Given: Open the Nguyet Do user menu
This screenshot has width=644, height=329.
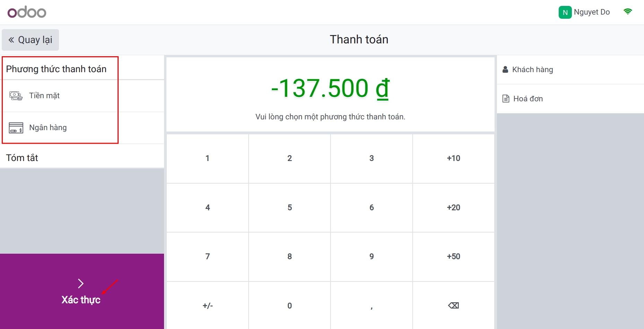Looking at the screenshot, I should [591, 12].
